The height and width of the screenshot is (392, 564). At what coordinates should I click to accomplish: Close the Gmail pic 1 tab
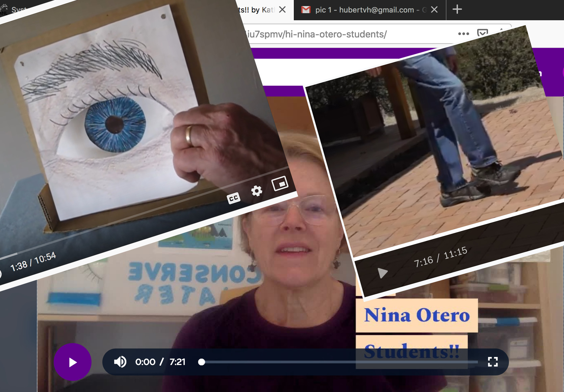pyautogui.click(x=434, y=10)
